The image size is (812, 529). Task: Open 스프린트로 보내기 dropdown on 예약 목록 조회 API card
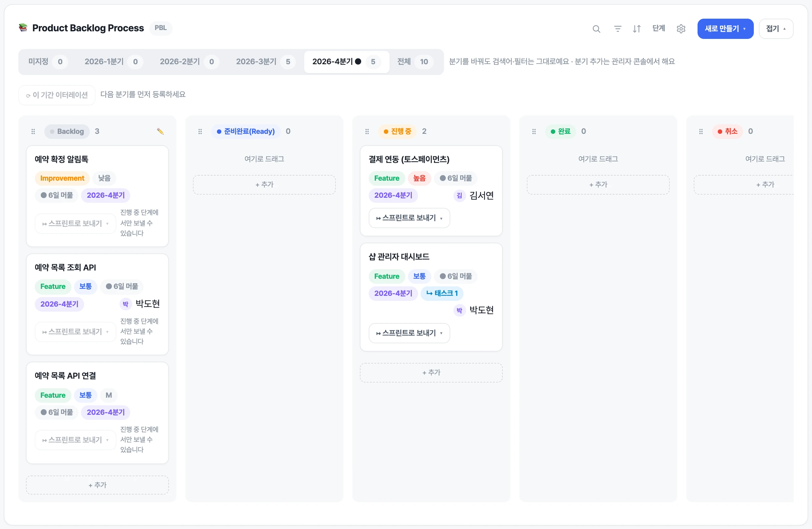coord(75,332)
